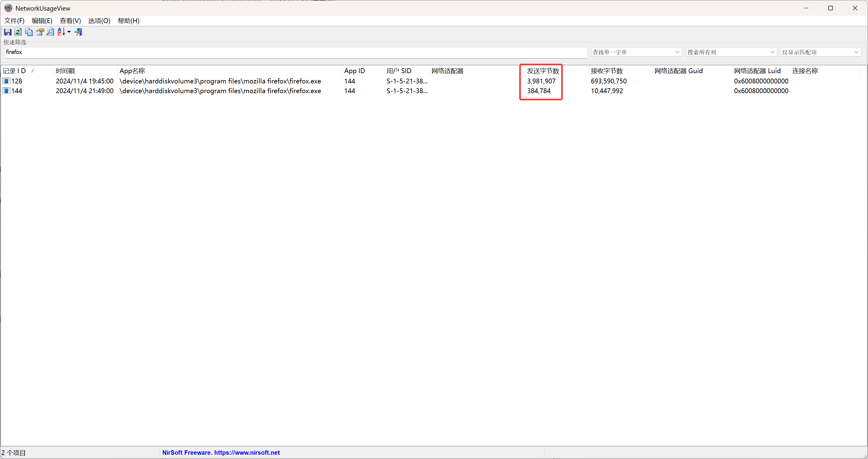The width and height of the screenshot is (868, 459).
Task: Click the Copy selected items icon
Action: click(29, 32)
